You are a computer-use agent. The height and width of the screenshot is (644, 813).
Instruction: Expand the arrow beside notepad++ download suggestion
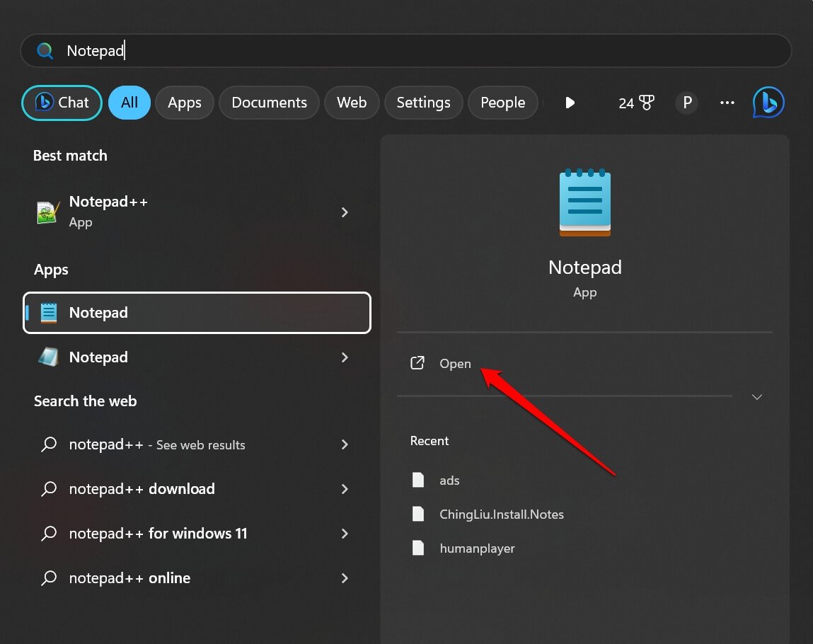pos(345,489)
